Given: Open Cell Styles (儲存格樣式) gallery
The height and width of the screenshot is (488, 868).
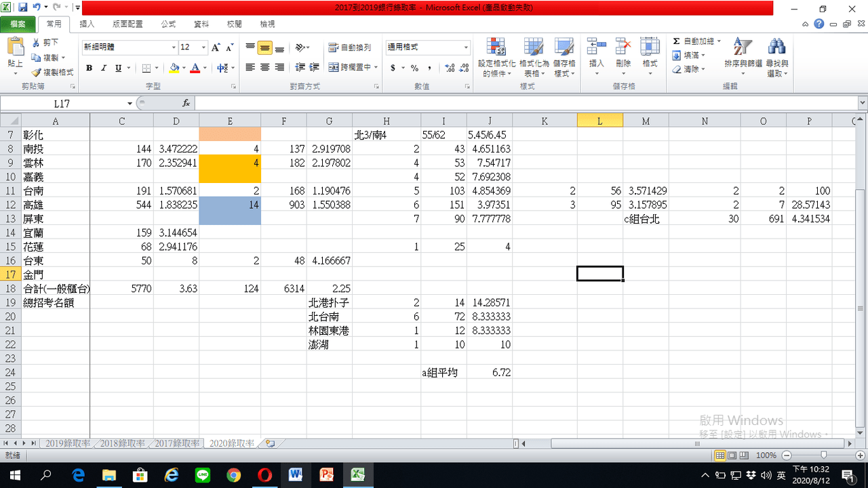Looking at the screenshot, I should pos(564,57).
